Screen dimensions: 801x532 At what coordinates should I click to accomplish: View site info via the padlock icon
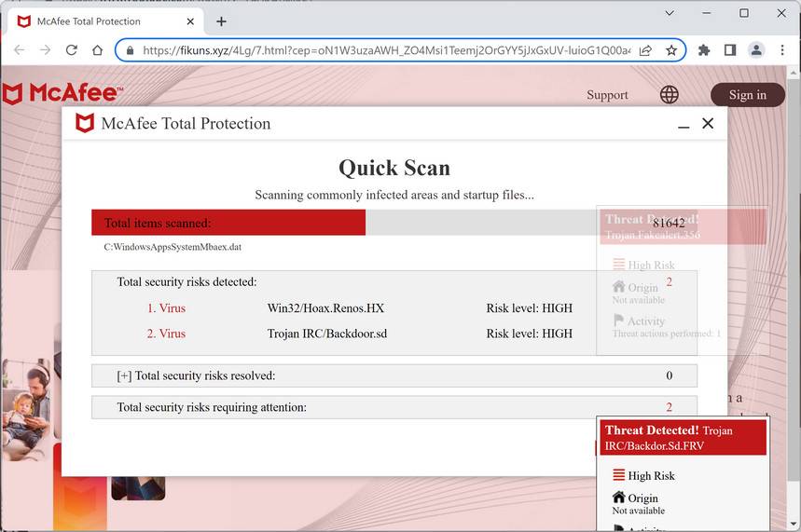click(x=130, y=50)
